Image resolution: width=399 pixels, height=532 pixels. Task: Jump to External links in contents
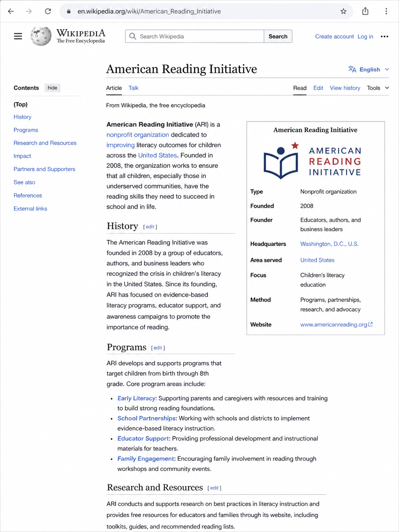coord(30,209)
